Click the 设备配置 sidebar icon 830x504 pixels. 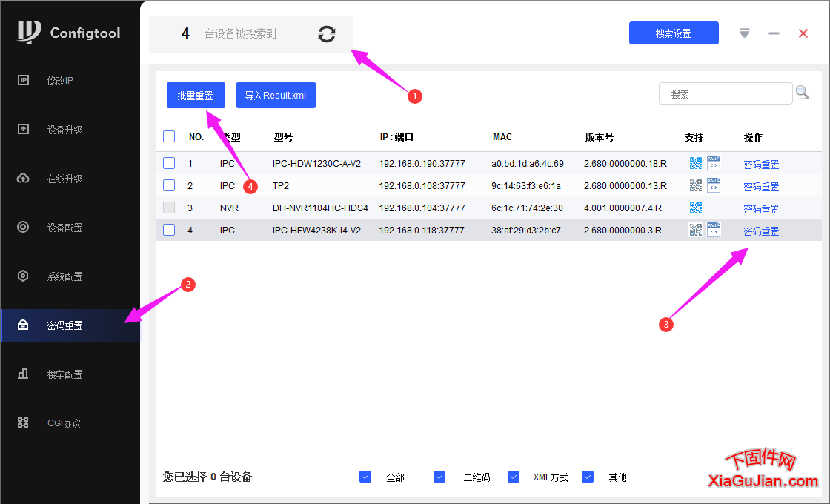(x=23, y=227)
